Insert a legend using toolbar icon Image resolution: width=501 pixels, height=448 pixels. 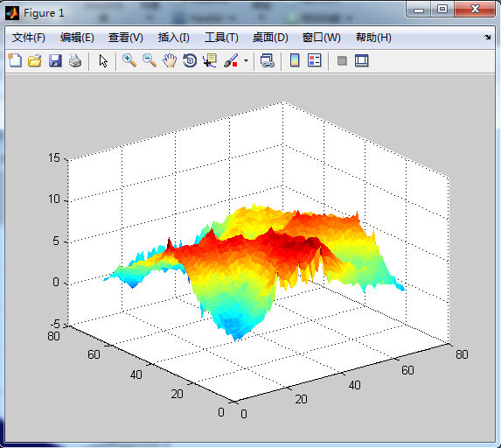coord(315,60)
